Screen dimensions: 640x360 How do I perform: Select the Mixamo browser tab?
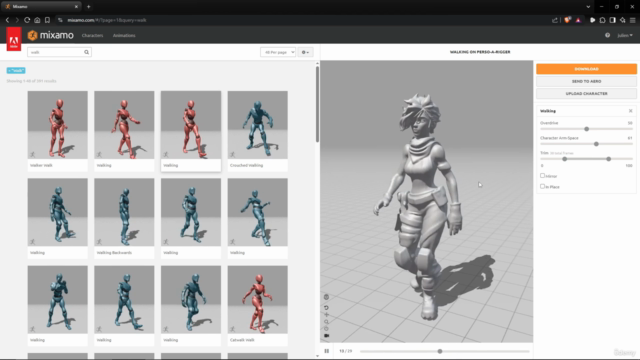41,7
